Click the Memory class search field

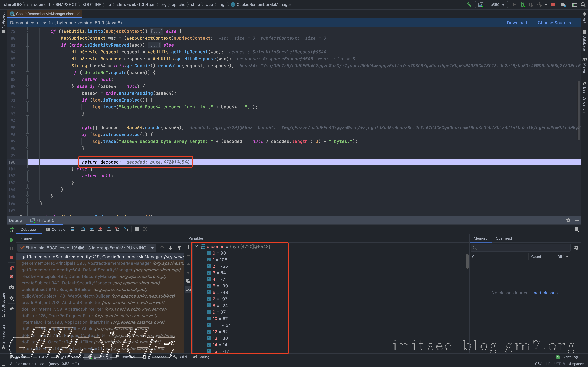click(x=522, y=248)
